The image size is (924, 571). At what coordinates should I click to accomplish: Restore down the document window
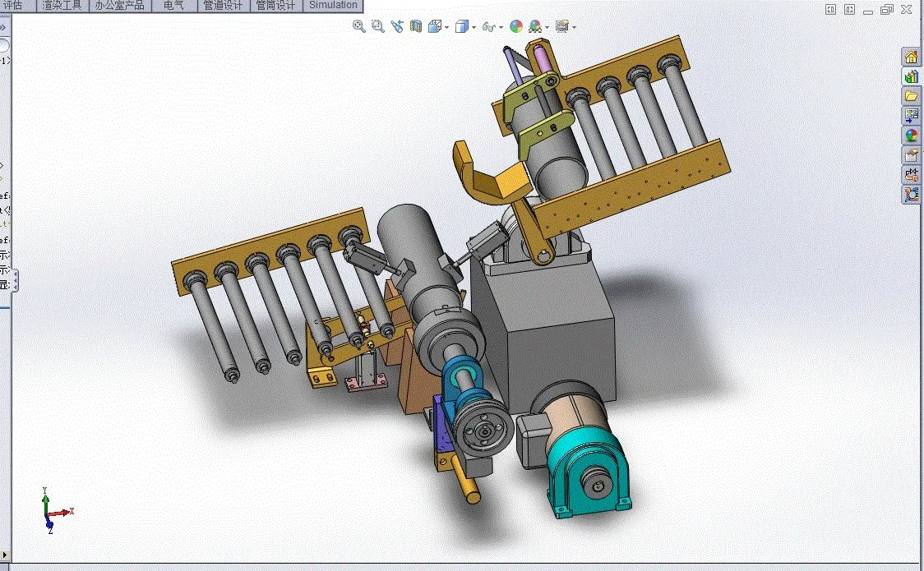click(887, 9)
